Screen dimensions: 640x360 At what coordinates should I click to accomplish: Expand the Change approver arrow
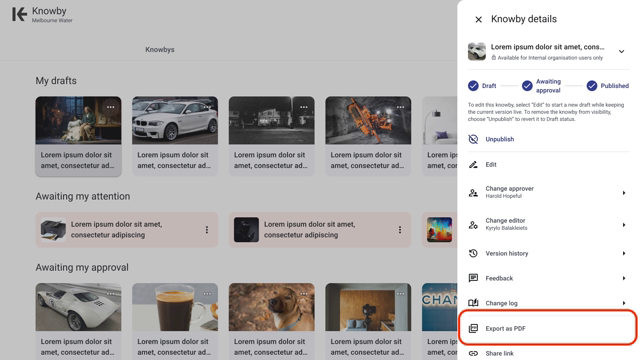tap(624, 193)
